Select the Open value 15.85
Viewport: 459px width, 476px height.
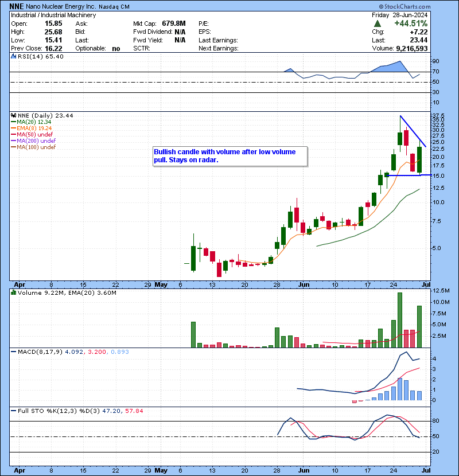53,24
